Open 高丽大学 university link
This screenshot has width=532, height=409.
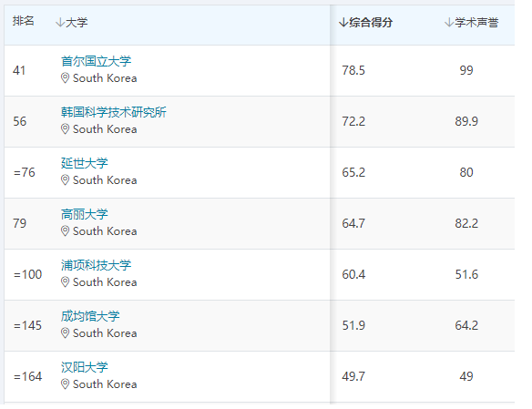click(x=85, y=214)
